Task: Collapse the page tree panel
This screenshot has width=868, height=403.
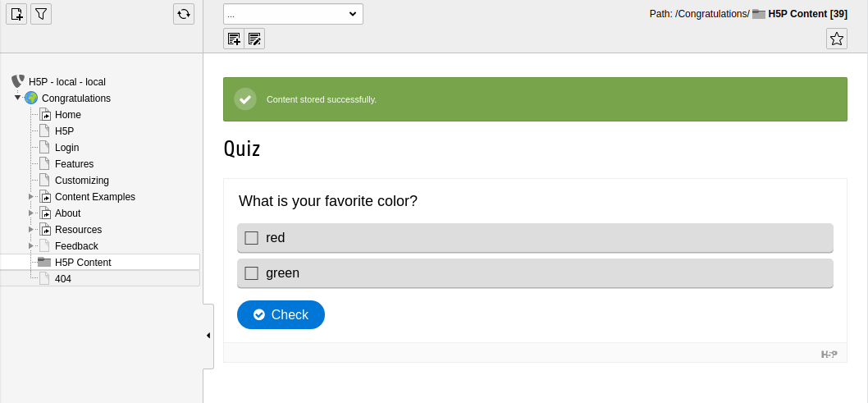Action: coord(208,336)
